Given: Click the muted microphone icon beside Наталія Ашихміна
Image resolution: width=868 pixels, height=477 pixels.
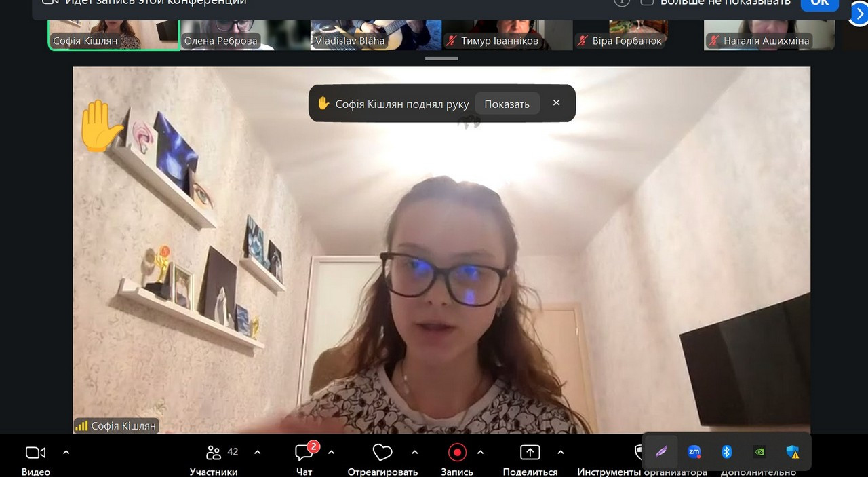Looking at the screenshot, I should (x=713, y=41).
